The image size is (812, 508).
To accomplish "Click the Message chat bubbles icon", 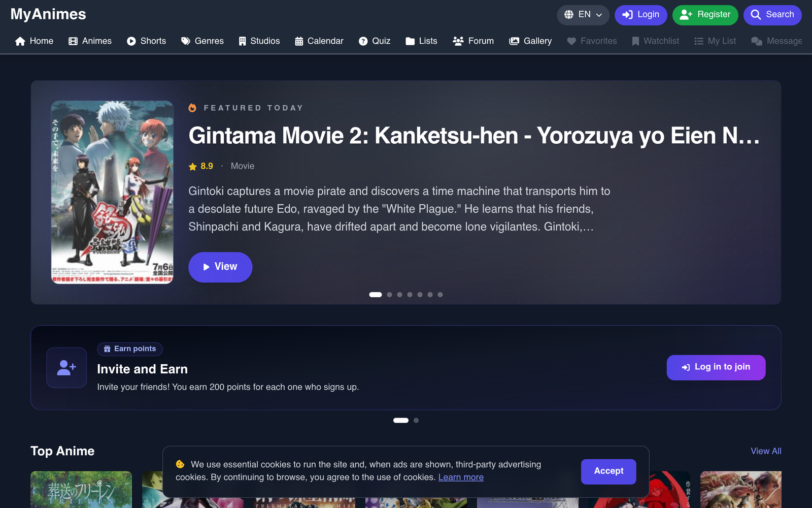I will coord(757,41).
